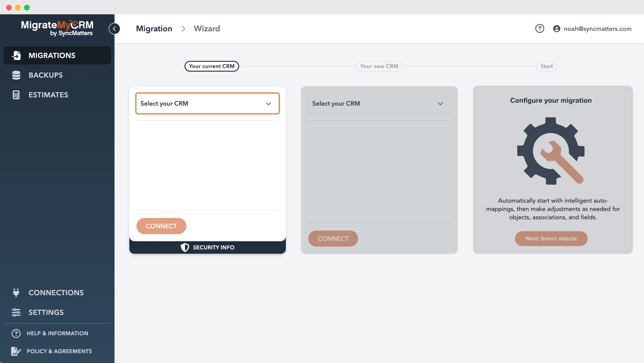Open Settings via the sliders icon
Image resolution: width=644 pixels, height=363 pixels.
(x=16, y=312)
